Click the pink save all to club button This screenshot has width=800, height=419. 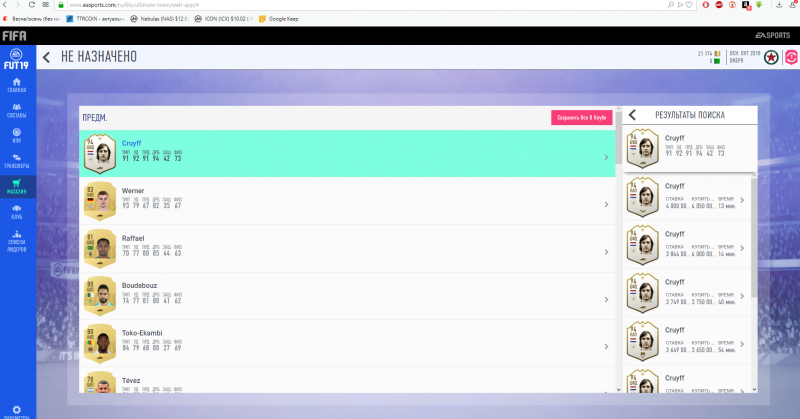click(581, 117)
